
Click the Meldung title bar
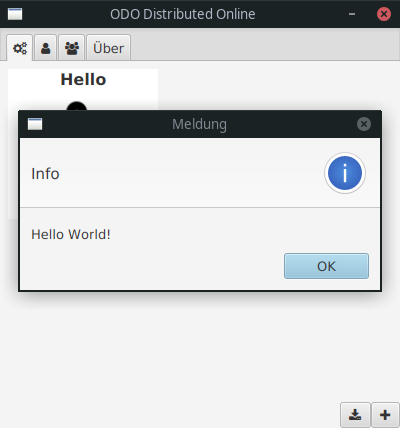(x=199, y=124)
